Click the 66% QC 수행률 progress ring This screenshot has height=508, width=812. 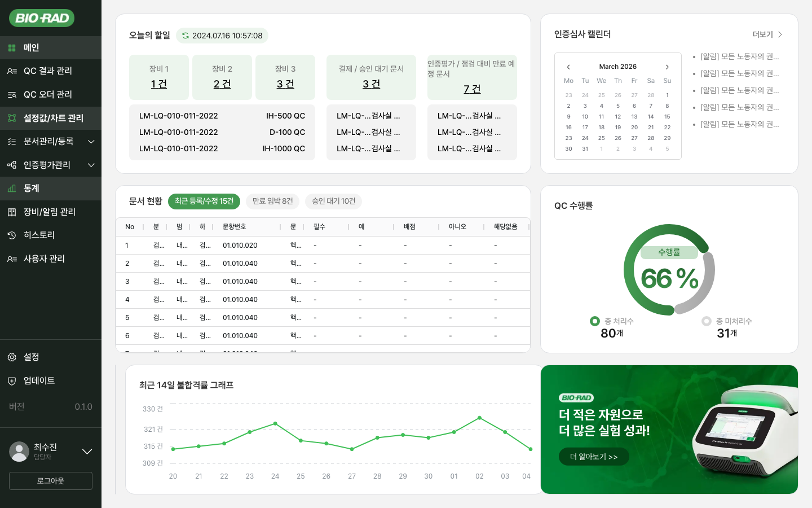click(669, 269)
